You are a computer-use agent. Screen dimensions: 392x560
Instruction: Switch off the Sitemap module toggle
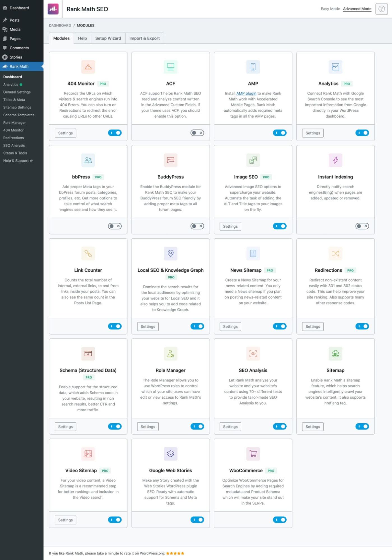(362, 426)
